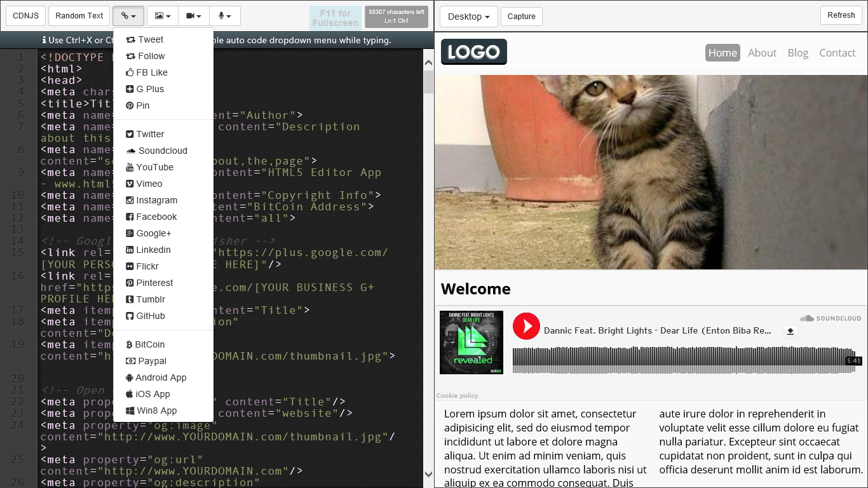
Task: Open the link insert dropdown in the toolbar
Action: click(x=128, y=16)
